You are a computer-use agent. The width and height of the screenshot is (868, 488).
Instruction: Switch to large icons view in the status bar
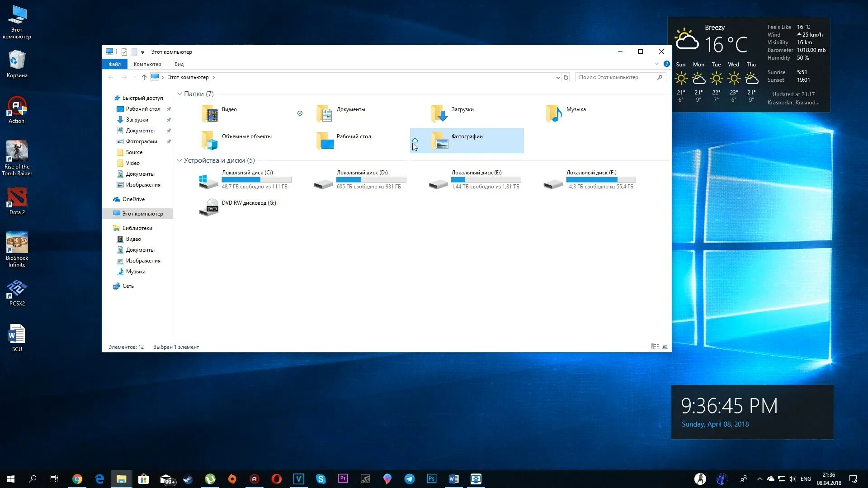tap(665, 346)
